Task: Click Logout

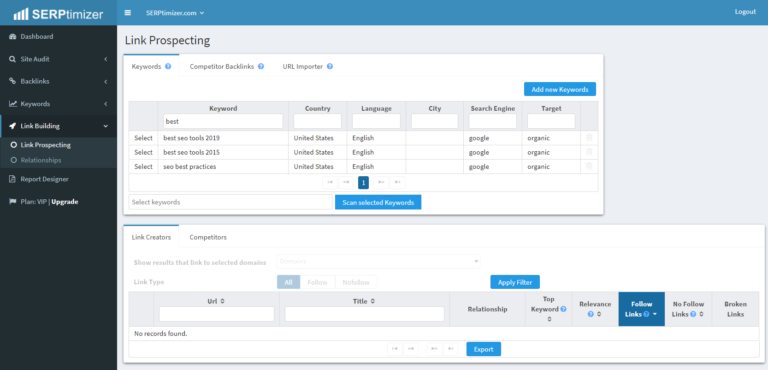Action: [745, 12]
